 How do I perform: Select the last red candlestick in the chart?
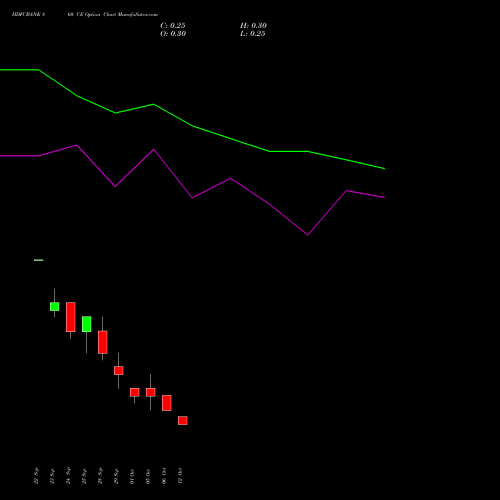tap(183, 420)
